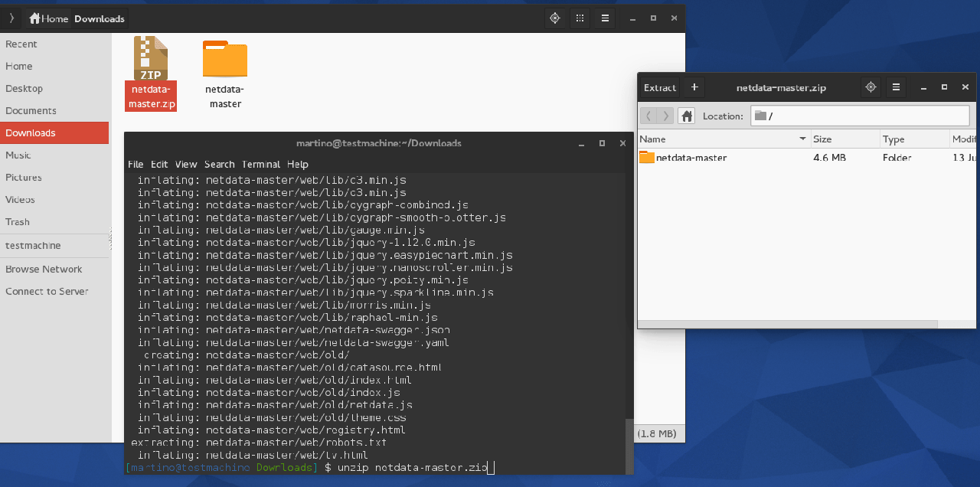980x487 pixels.
Task: Click the Extract button in archive manager
Action: pos(659,87)
